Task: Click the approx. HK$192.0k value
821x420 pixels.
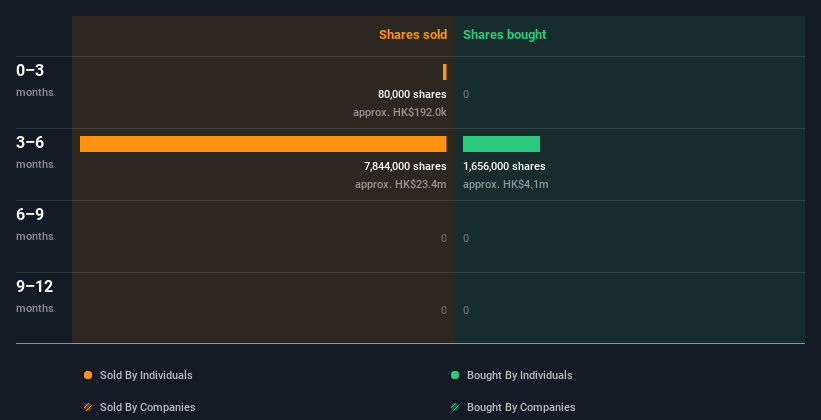Action: tap(400, 112)
